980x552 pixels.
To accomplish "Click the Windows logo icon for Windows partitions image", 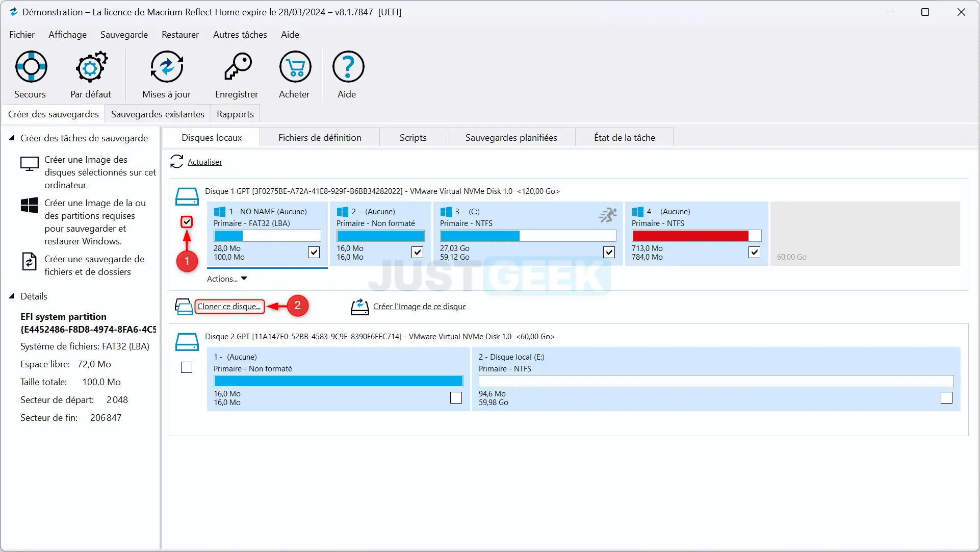I will point(30,206).
